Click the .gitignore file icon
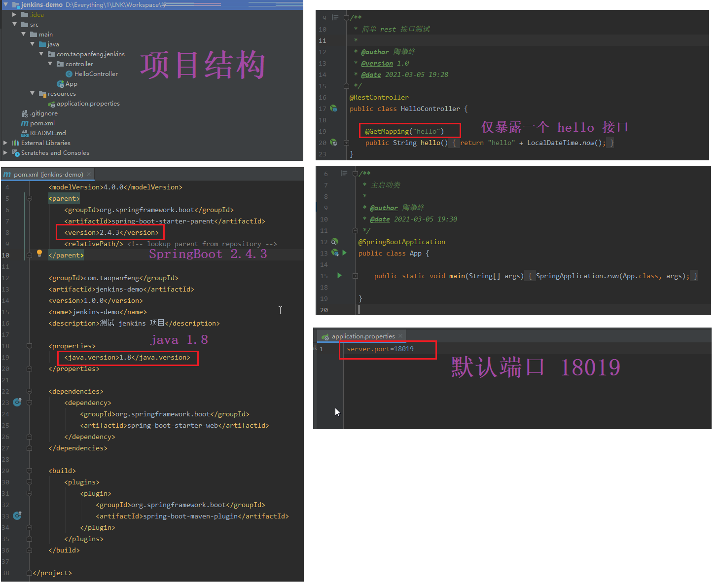719x588 pixels. pos(25,113)
